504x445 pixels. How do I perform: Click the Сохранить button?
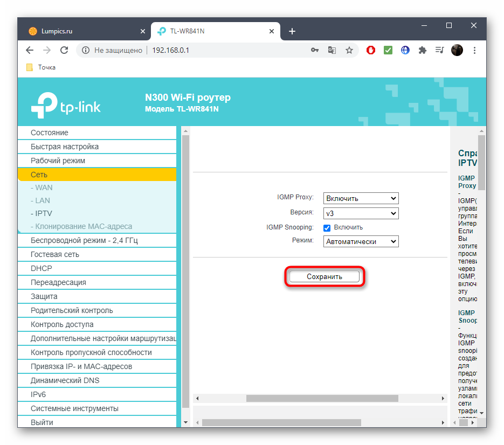pos(324,276)
